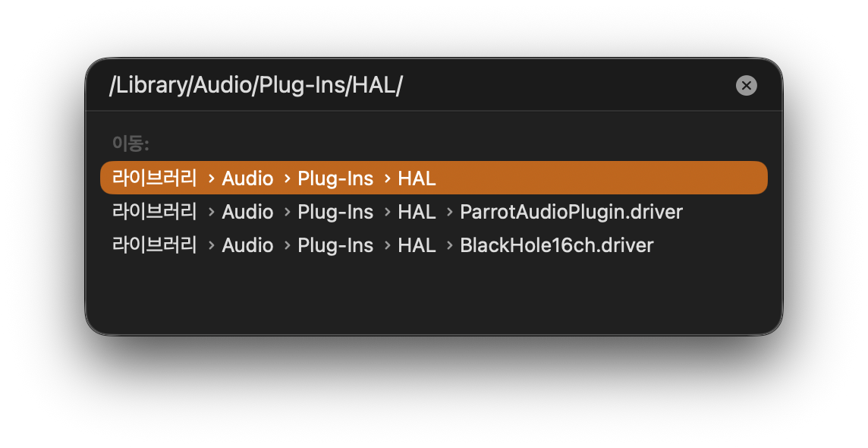Image resolution: width=868 pixels, height=448 pixels.
Task: Click the chevron before ParrotAudioPlugin.driver
Action: (448, 212)
